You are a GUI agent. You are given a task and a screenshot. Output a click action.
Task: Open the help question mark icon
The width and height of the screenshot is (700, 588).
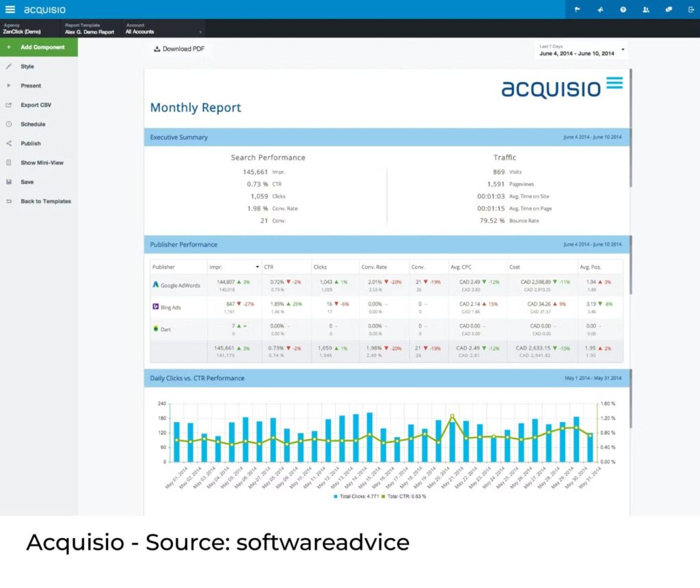(x=623, y=10)
